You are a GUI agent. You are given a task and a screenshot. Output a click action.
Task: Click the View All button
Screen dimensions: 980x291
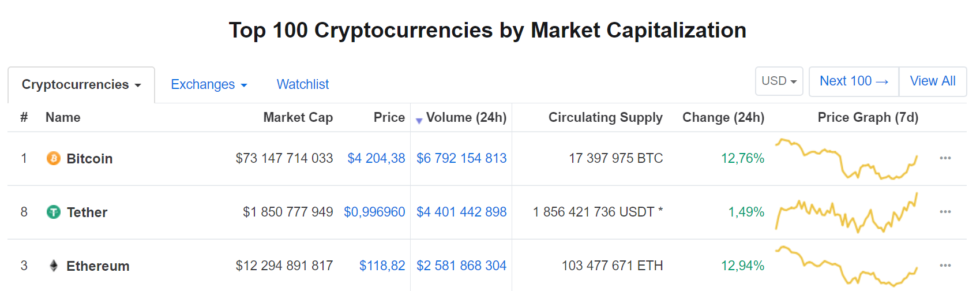tap(933, 81)
